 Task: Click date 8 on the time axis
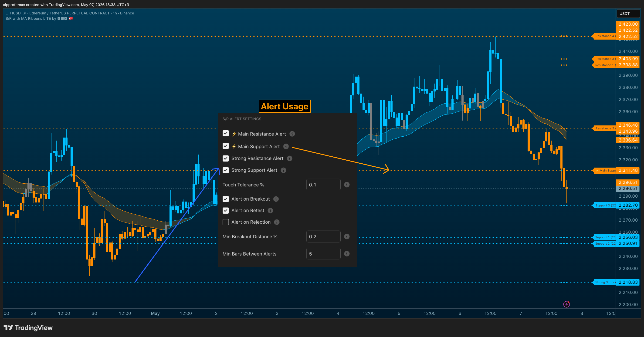click(x=582, y=313)
